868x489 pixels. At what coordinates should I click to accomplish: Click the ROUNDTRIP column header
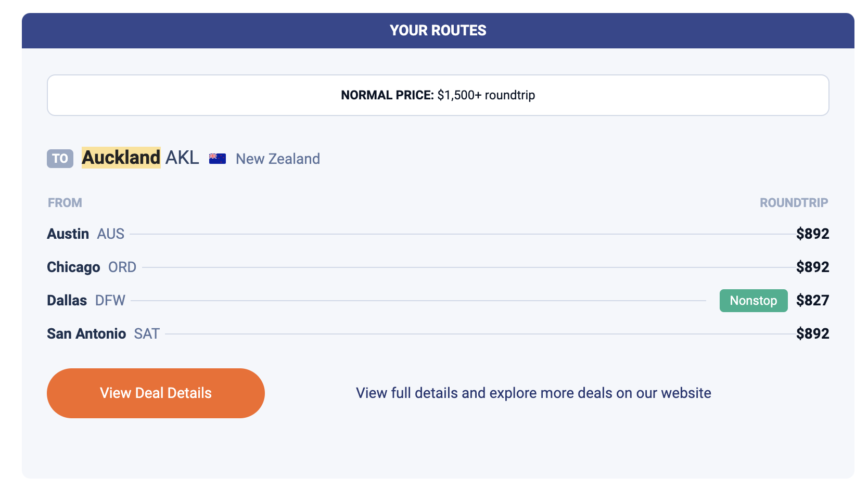click(794, 203)
